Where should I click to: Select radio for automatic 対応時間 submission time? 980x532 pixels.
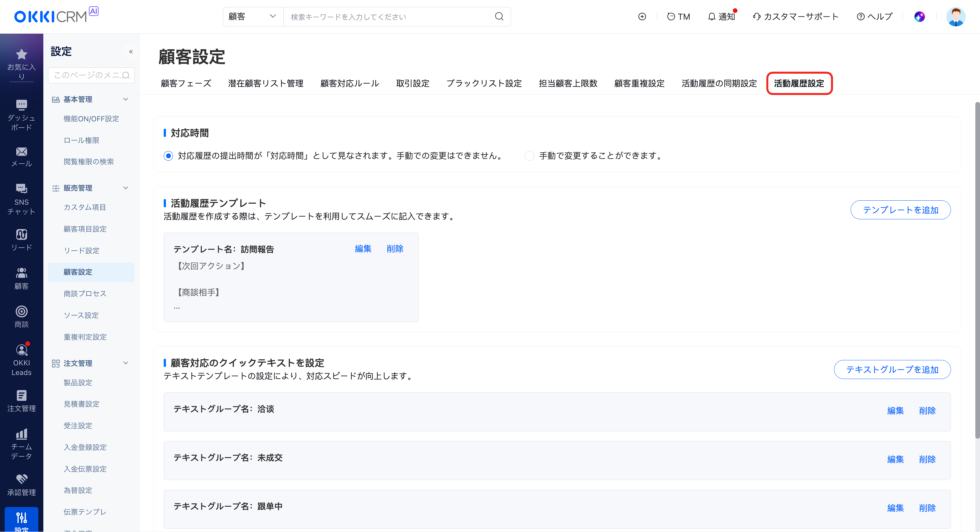pos(168,156)
